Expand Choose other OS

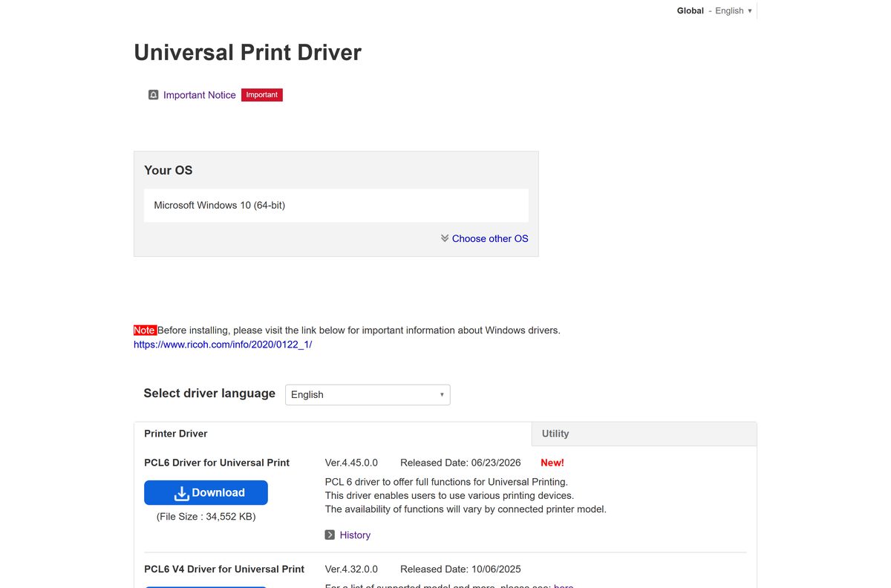coord(490,238)
